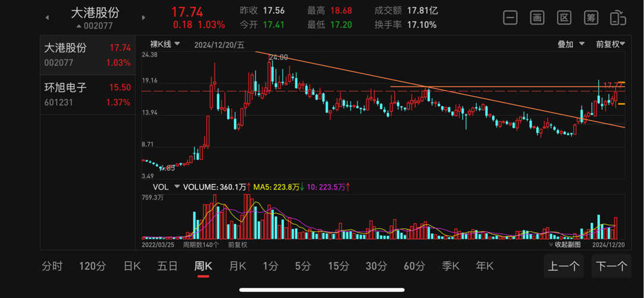Open the 区 range statistics icon

pos(564,18)
